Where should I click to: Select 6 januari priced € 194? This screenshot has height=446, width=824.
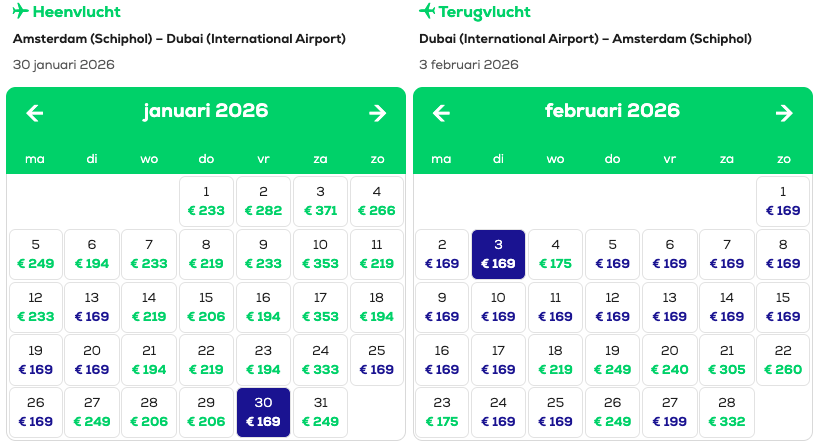click(x=92, y=254)
